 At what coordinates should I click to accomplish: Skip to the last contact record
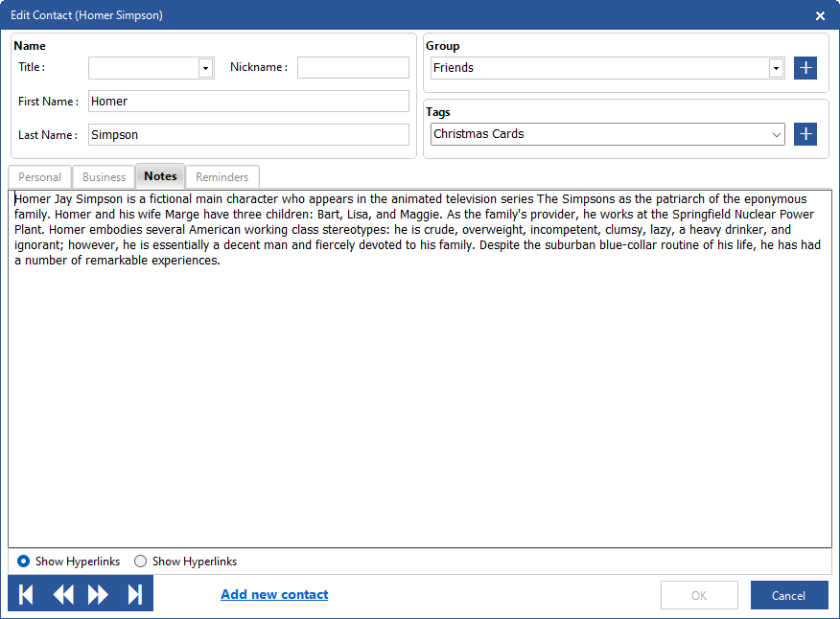134,595
